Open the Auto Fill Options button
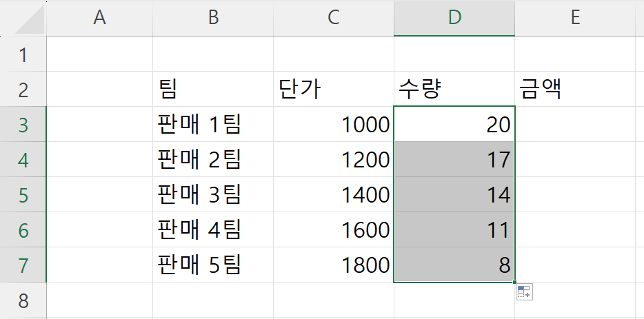Image resolution: width=644 pixels, height=319 pixels. pyautogui.click(x=524, y=292)
